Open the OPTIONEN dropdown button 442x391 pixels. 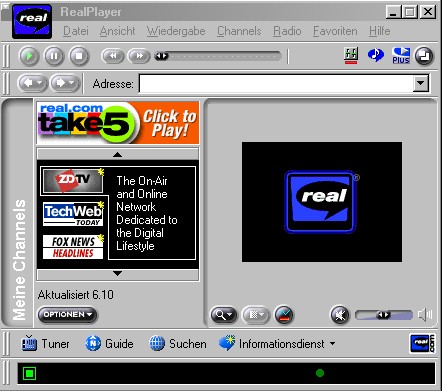pos(67,314)
